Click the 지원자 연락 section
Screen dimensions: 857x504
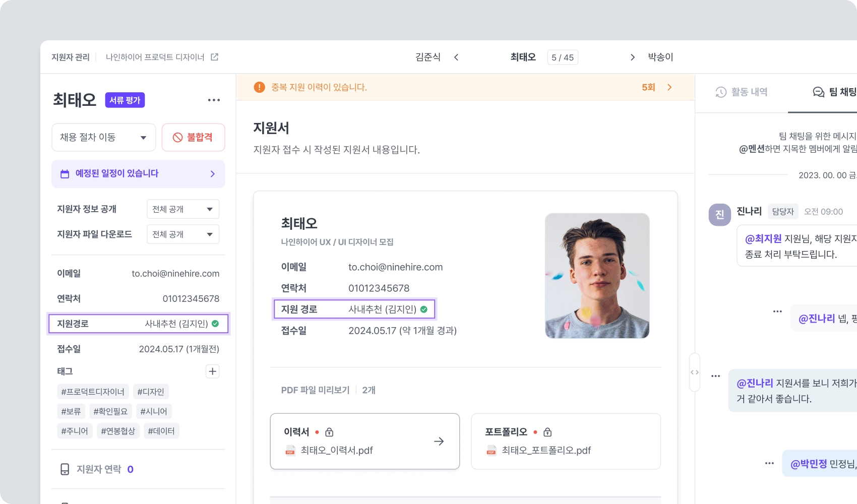pos(138,469)
